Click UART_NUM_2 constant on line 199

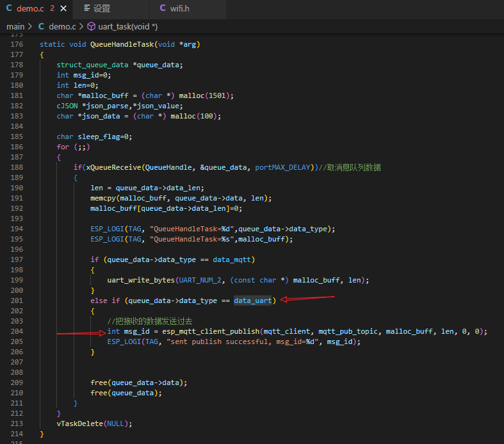click(200, 280)
